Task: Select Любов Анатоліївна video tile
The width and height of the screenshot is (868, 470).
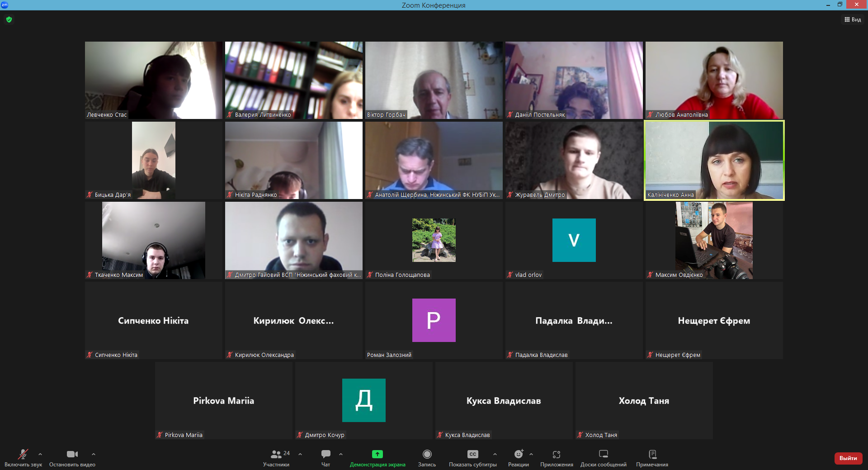Action: (714, 81)
